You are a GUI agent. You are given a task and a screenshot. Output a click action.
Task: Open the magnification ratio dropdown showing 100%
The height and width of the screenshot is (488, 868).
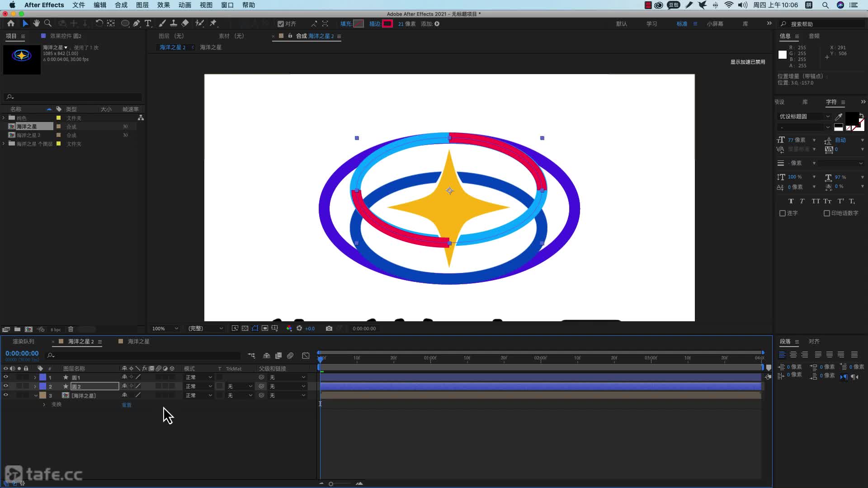click(163, 328)
